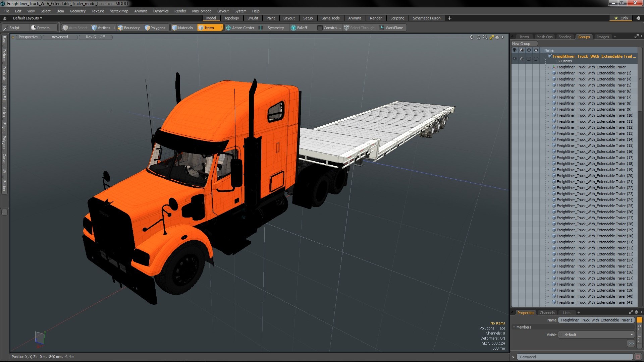The width and height of the screenshot is (644, 362).
Task: Open the Default Layouts dropdown
Action: click(28, 18)
